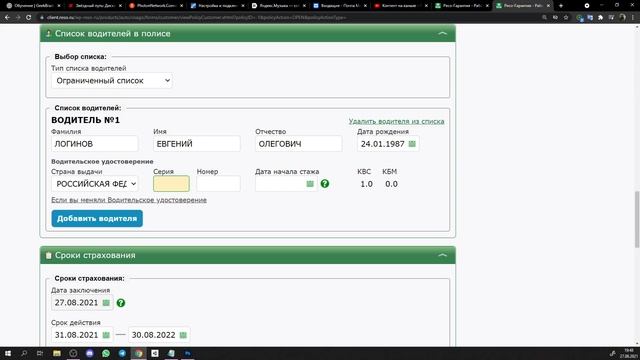
Task: Open Windows taskbar search
Action: [24, 353]
